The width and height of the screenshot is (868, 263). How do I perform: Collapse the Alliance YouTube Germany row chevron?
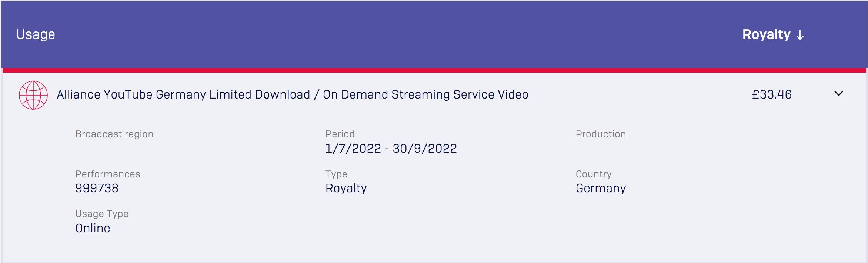click(838, 94)
